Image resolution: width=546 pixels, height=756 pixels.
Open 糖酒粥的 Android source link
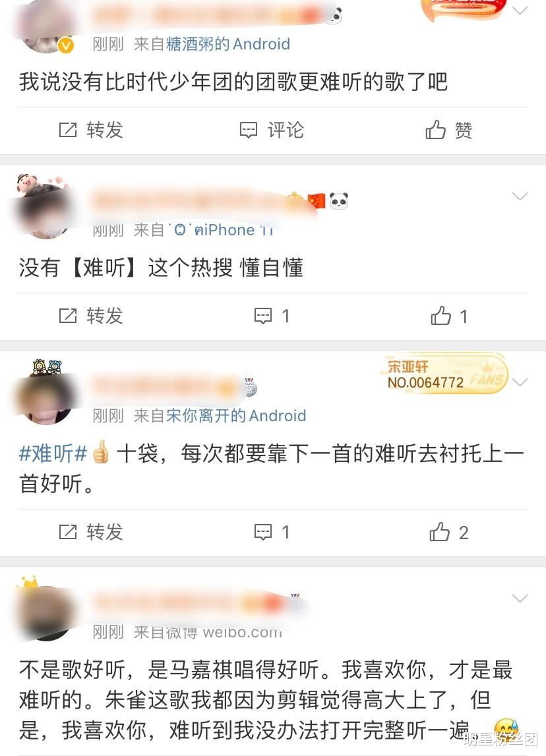[228, 44]
